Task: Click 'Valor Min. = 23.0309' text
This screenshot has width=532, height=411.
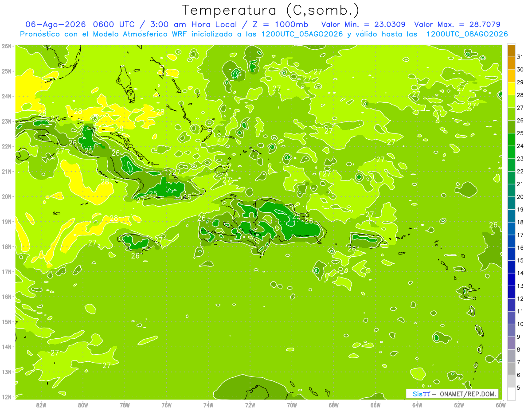Action: (x=364, y=24)
